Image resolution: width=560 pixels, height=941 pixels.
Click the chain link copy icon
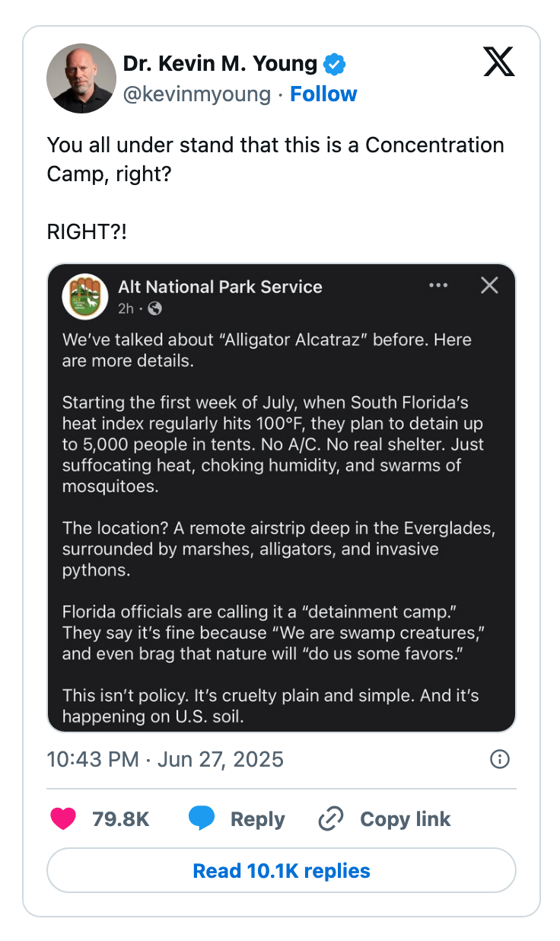(x=331, y=819)
